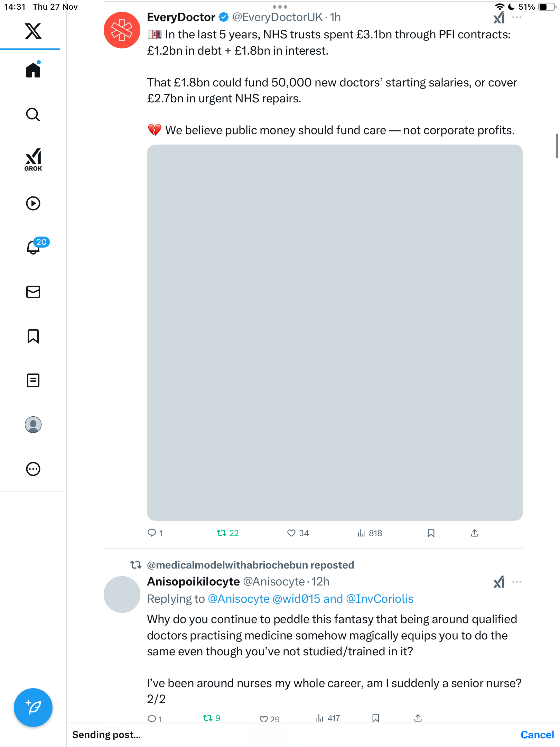Expand the sidebar More menu
The width and height of the screenshot is (560, 747).
click(x=33, y=469)
